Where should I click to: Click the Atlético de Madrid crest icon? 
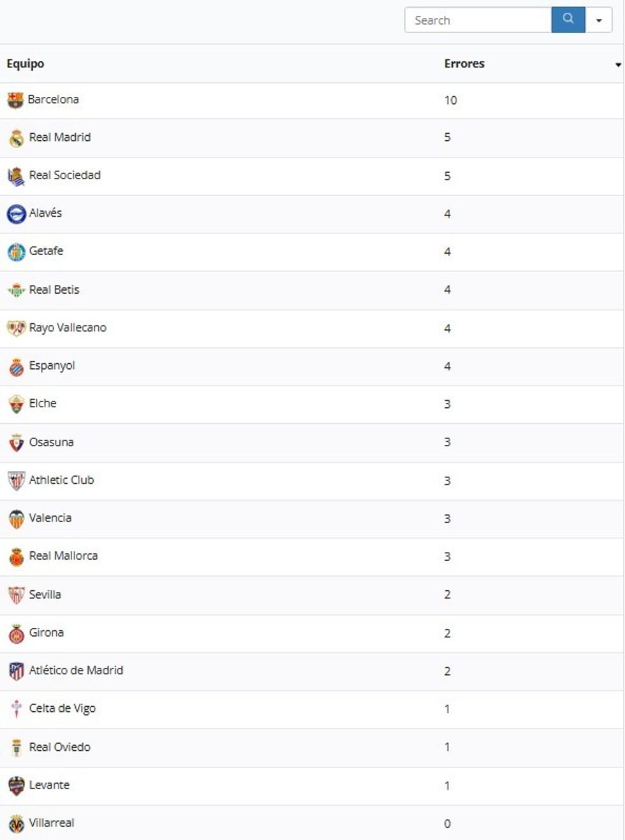click(x=16, y=671)
